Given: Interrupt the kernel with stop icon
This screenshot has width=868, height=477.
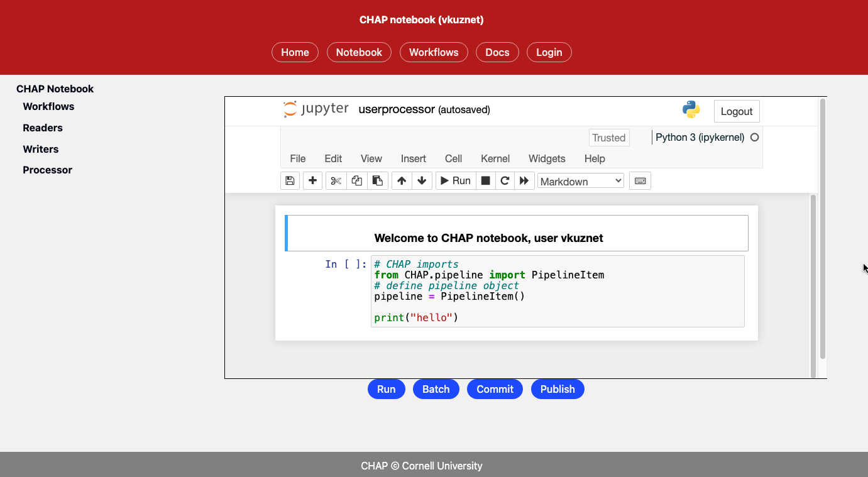Looking at the screenshot, I should (485, 181).
